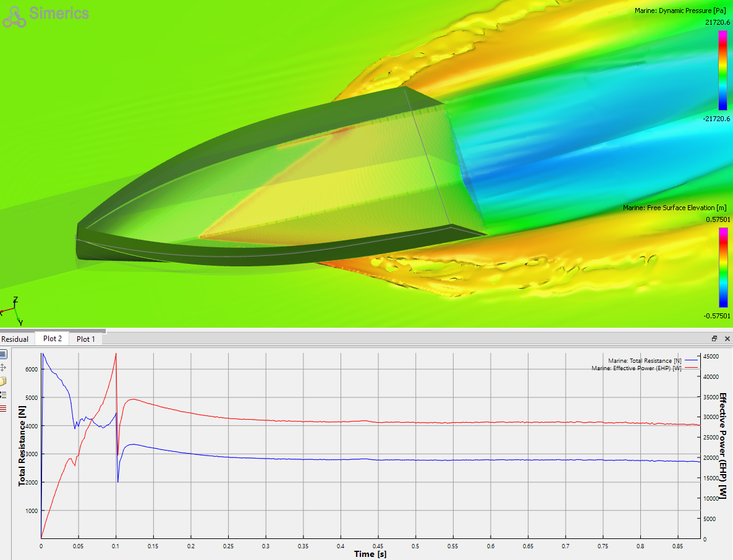
Task: Click the 0.57501 maximum elevation value
Action: point(718,219)
